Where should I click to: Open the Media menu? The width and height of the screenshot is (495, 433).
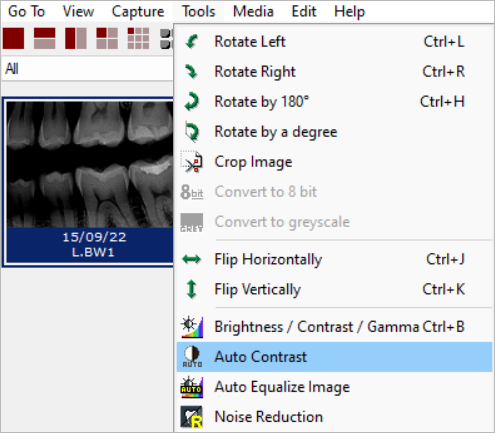point(253,12)
